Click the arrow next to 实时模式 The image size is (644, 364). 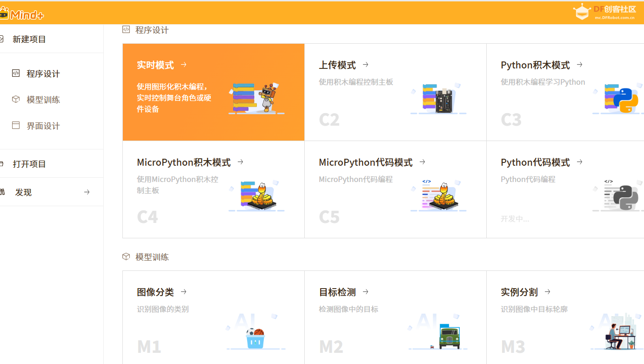click(184, 65)
